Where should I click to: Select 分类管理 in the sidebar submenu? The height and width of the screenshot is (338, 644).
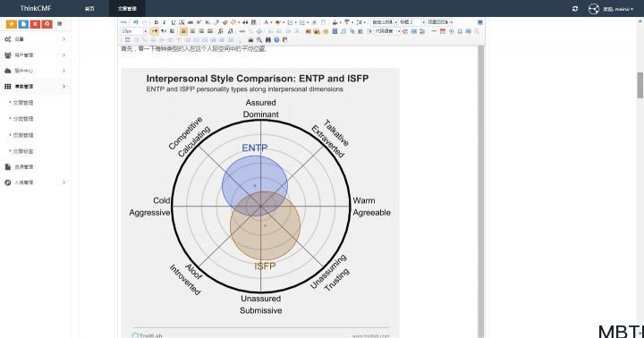coord(23,119)
